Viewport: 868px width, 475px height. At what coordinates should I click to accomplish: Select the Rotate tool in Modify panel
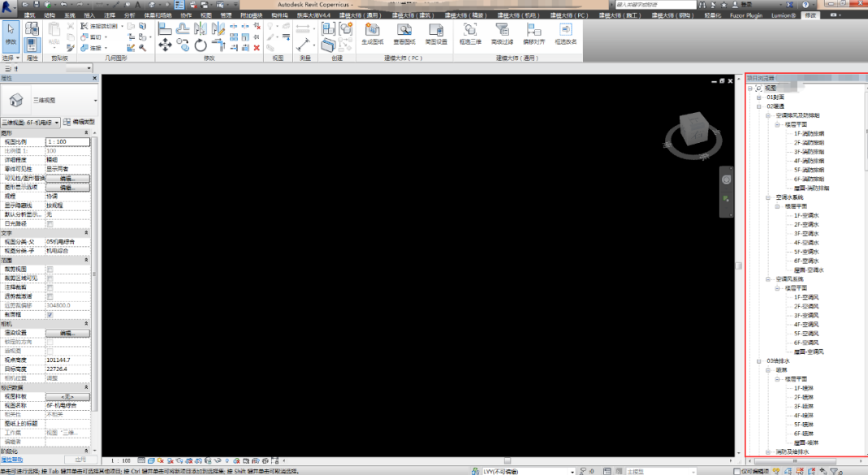point(201,45)
